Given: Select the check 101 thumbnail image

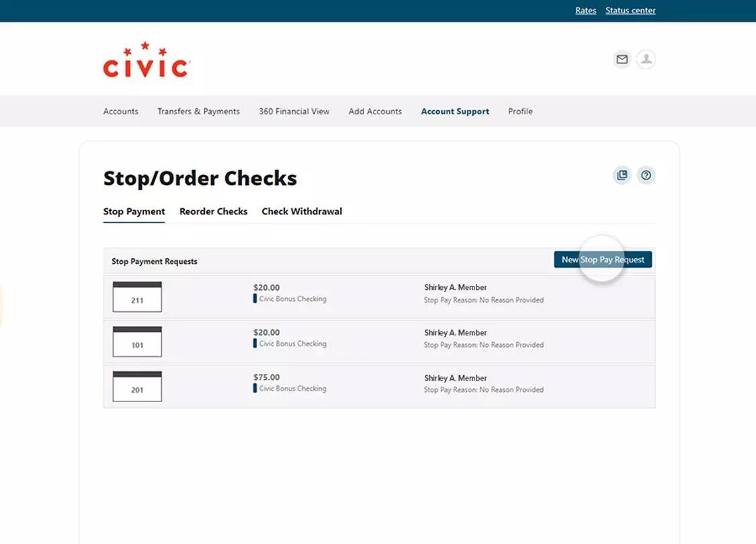Looking at the screenshot, I should pyautogui.click(x=137, y=342).
